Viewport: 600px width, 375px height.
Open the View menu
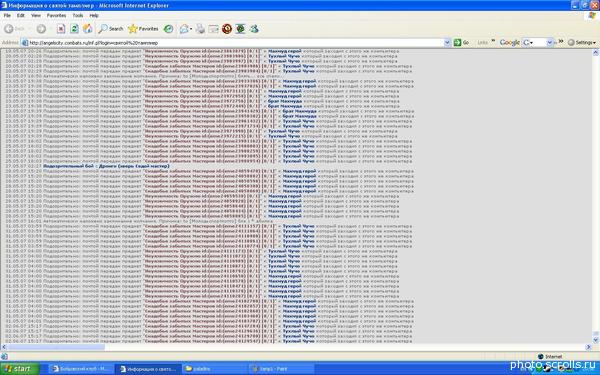(x=36, y=15)
